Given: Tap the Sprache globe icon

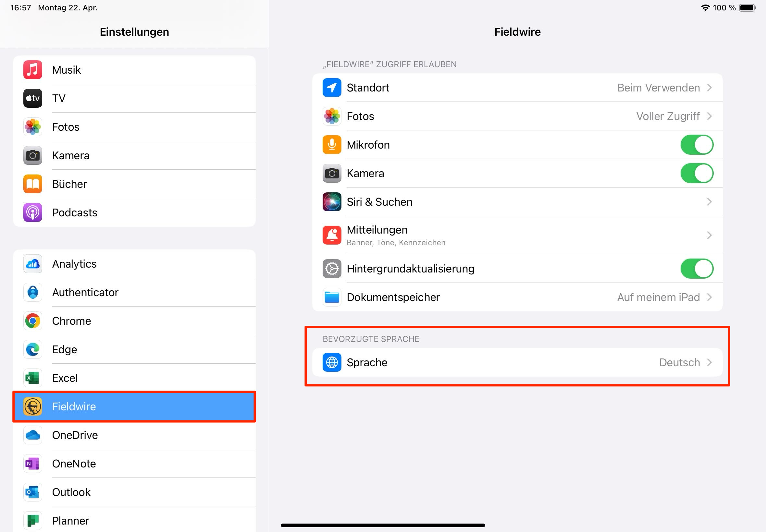Looking at the screenshot, I should pyautogui.click(x=332, y=362).
